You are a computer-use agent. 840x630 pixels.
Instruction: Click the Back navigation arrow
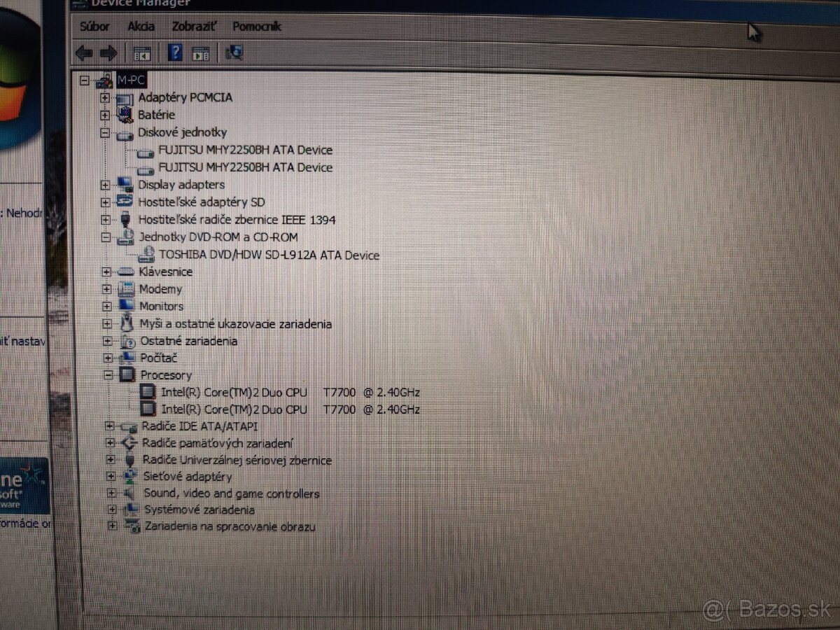84,52
